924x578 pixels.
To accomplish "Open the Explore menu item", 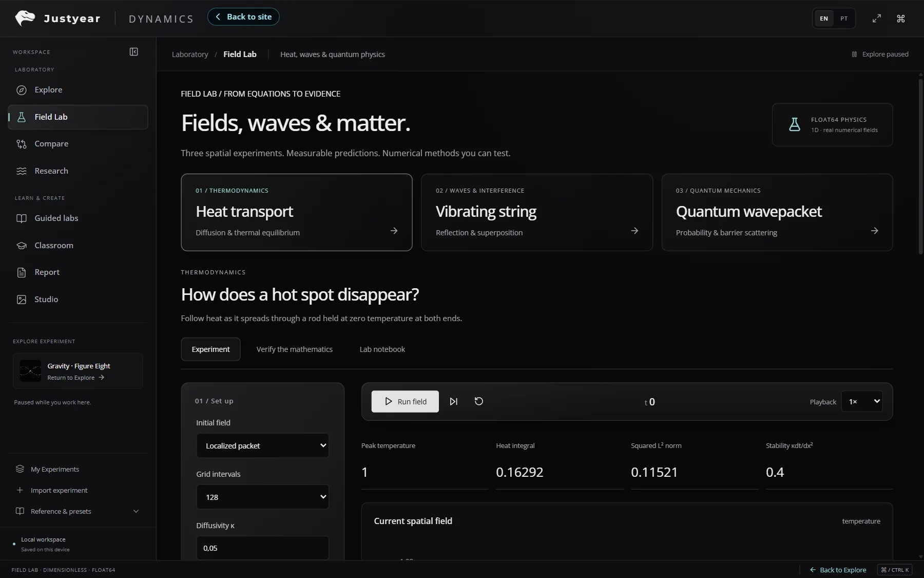I will (78, 90).
